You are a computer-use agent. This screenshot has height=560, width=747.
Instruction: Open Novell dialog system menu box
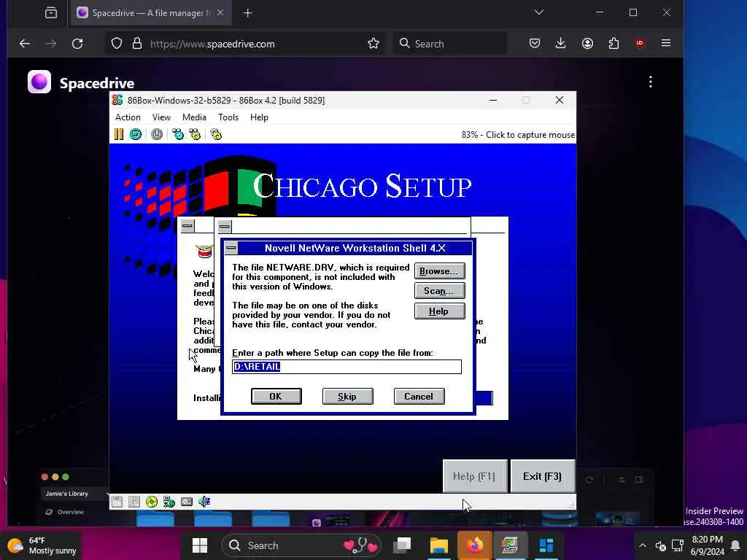point(231,248)
